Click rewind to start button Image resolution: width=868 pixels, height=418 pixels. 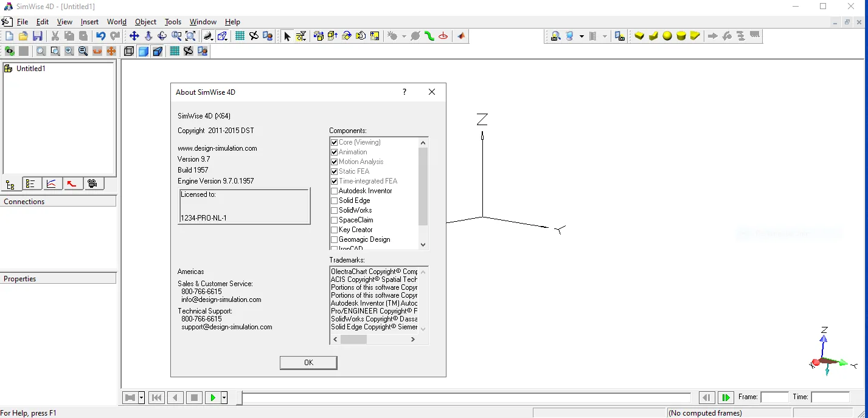157,398
